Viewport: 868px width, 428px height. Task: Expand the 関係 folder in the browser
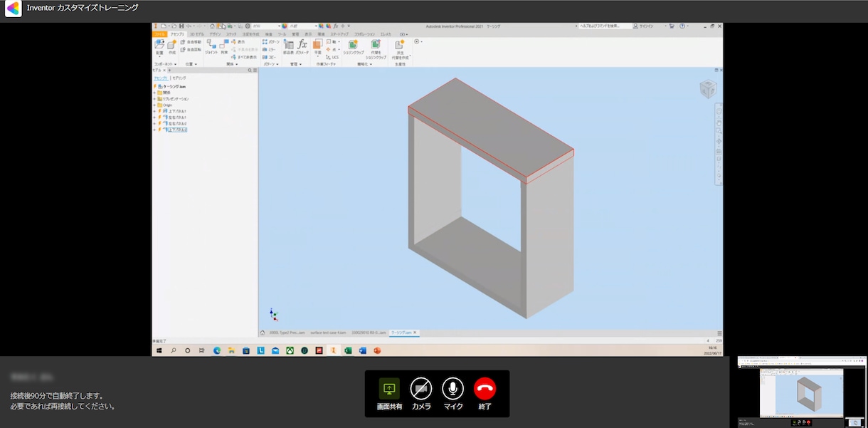click(x=154, y=93)
